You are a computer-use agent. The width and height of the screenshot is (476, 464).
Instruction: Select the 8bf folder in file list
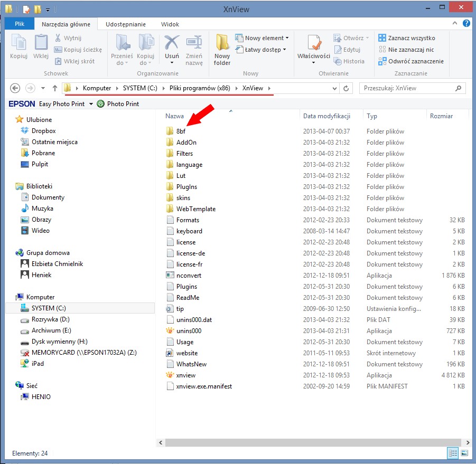click(181, 131)
